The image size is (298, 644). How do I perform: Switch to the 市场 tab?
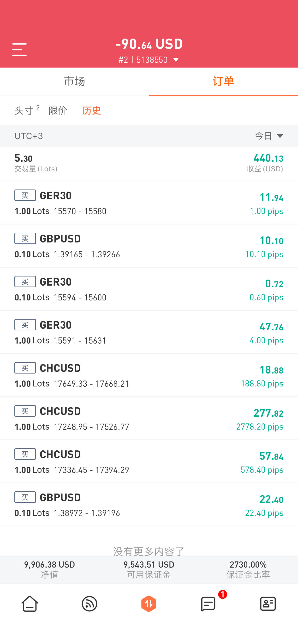[x=74, y=81]
